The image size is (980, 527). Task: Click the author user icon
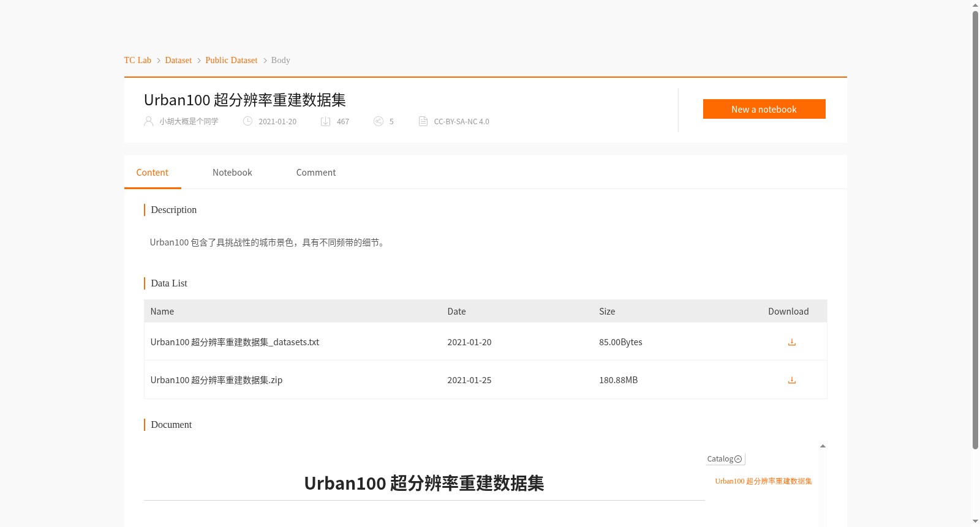pos(148,121)
